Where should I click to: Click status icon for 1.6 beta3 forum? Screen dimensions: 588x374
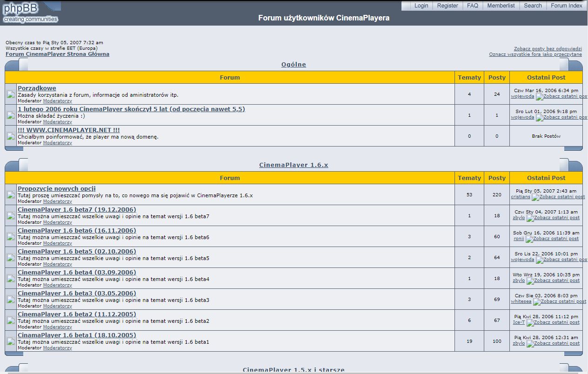(11, 300)
